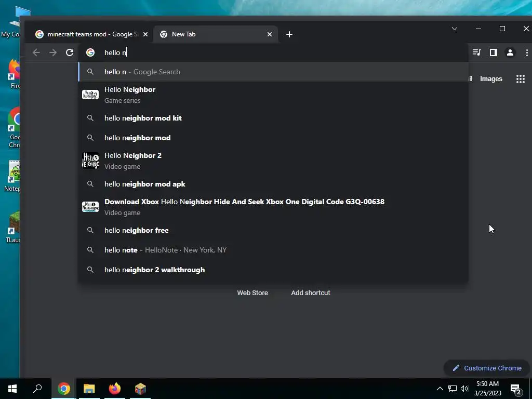
Task: Select the New Tab tab
Action: 216,34
